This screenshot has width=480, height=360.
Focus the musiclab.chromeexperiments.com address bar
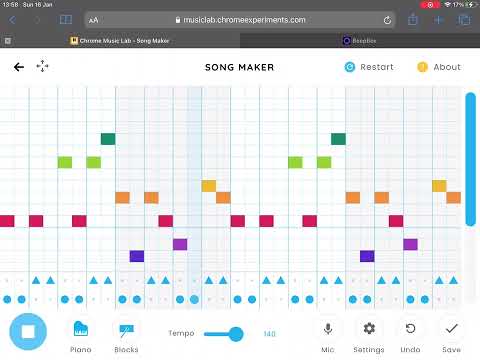click(240, 20)
